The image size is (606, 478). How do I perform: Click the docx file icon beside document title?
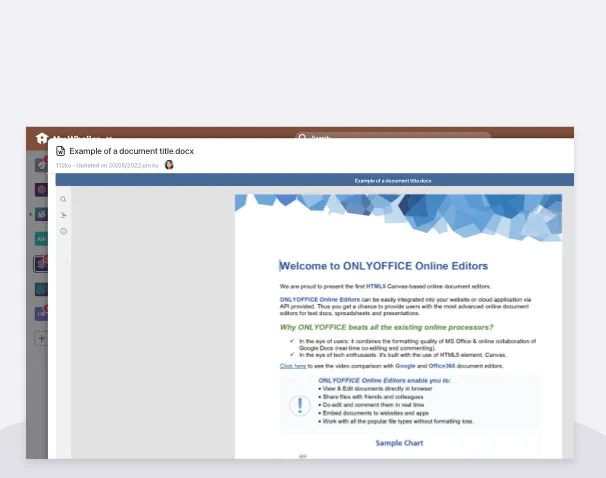60,151
